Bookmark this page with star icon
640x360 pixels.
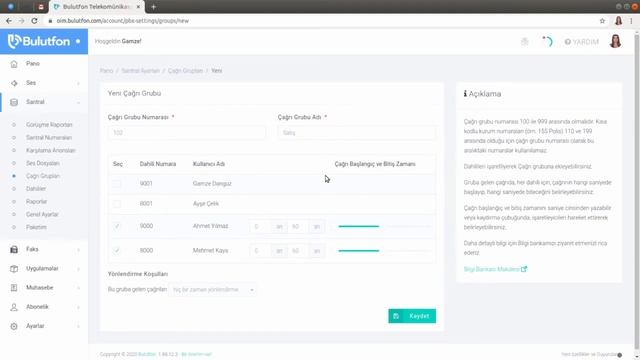[602, 21]
